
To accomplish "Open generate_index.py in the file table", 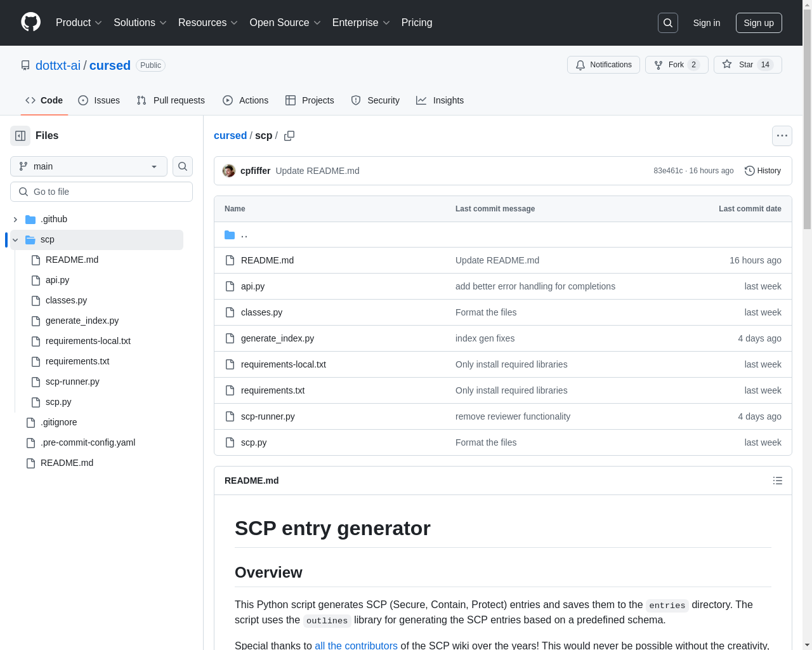I will coord(277,338).
